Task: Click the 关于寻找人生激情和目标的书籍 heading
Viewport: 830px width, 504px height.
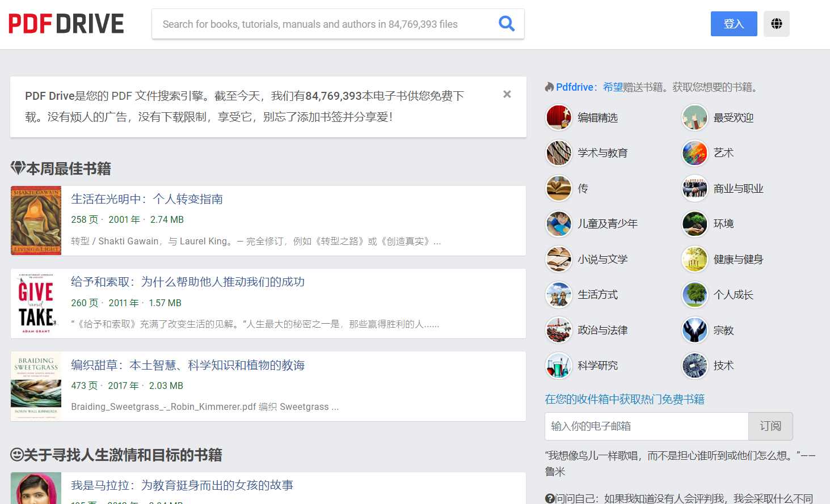Action: [x=116, y=455]
